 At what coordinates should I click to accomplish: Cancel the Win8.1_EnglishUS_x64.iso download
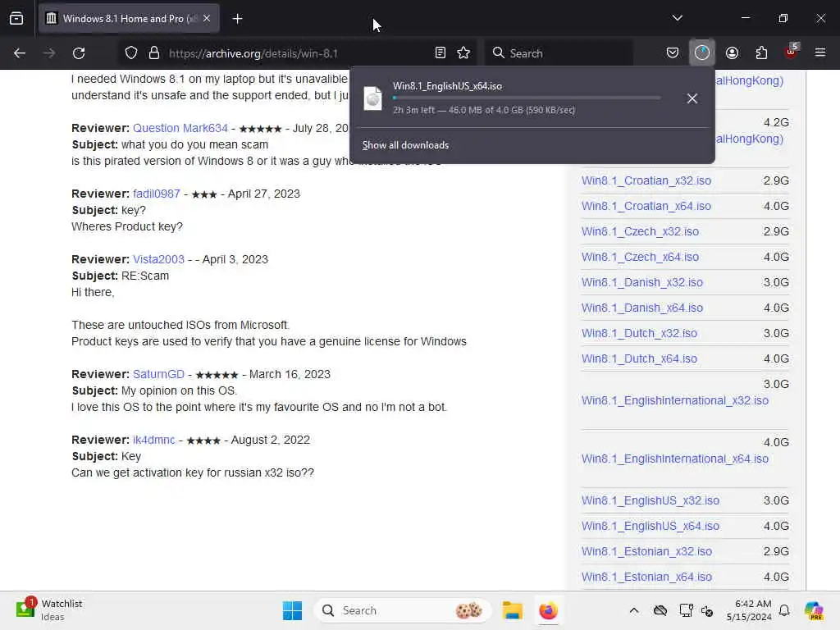pyautogui.click(x=692, y=98)
